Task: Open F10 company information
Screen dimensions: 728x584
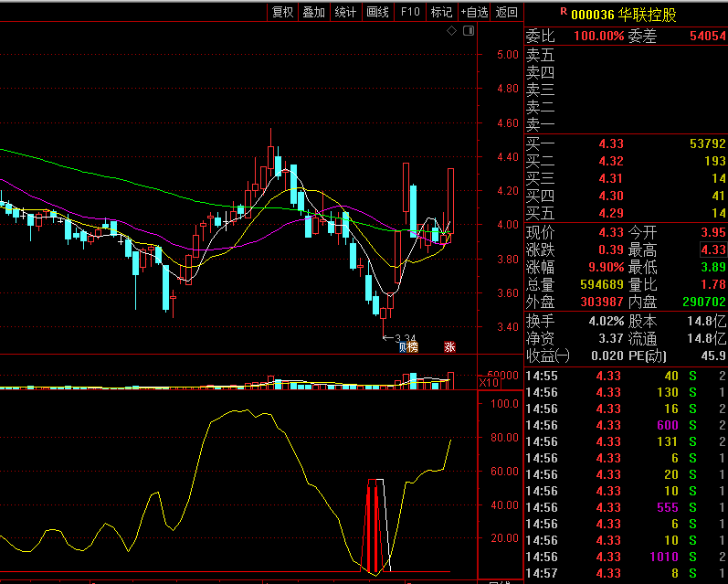Action: pos(410,12)
